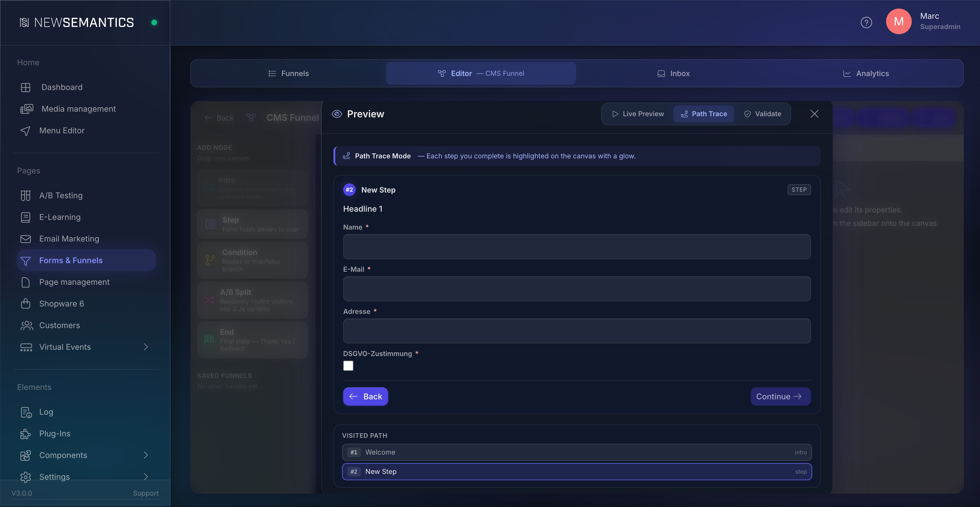Screen dimensions: 980x507
Task: Click the #2 step number badge
Action: pyautogui.click(x=349, y=190)
